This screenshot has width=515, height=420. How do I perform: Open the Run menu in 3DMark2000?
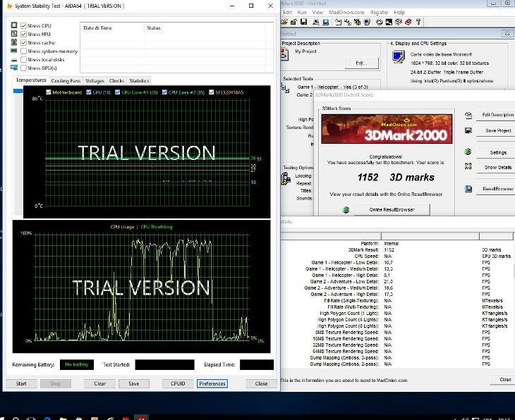tap(302, 12)
